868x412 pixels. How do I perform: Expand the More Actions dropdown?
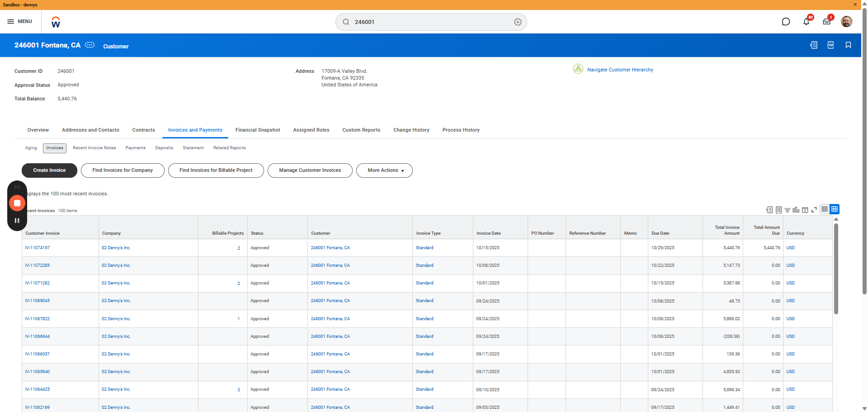tap(384, 170)
